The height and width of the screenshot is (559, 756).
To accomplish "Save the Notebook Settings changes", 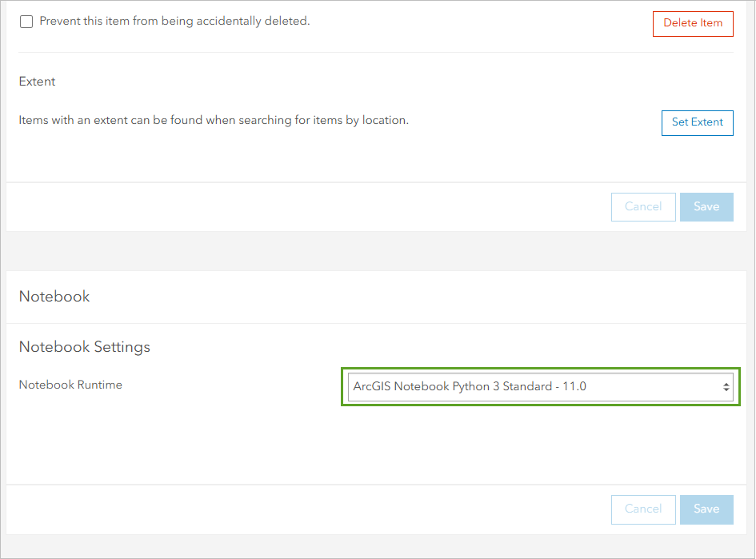I will [x=706, y=509].
